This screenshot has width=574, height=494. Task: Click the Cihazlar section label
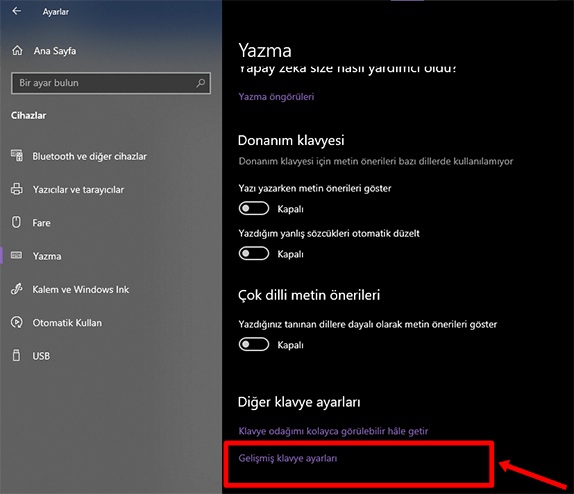(x=29, y=115)
